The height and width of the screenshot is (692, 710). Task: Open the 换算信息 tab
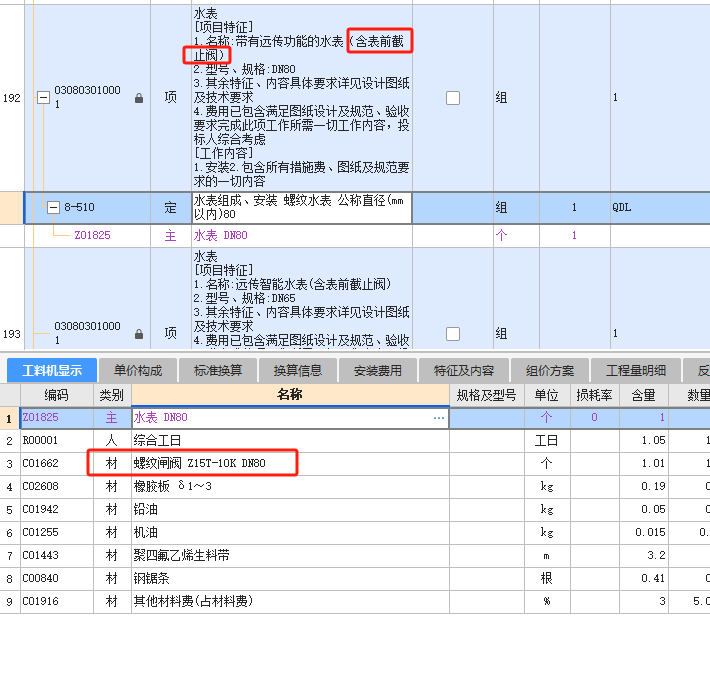point(297,370)
